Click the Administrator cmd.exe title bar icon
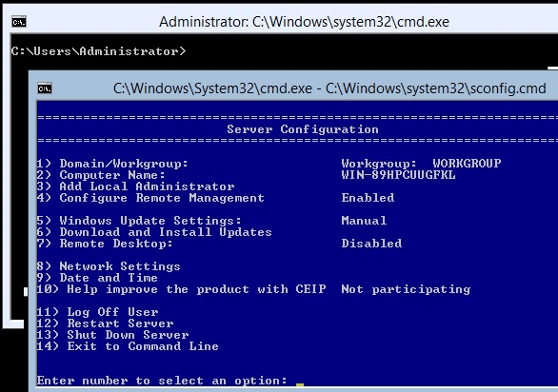This screenshot has height=392, width=558. point(19,22)
